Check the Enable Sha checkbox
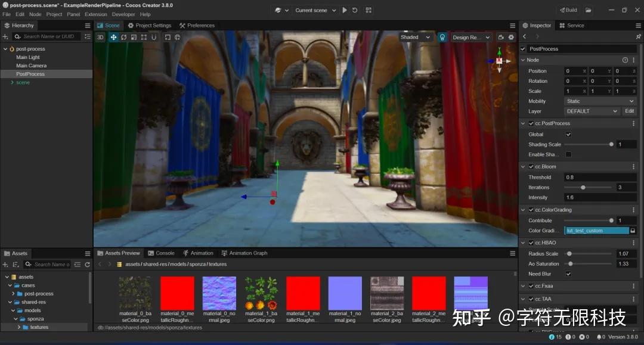 (x=569, y=154)
